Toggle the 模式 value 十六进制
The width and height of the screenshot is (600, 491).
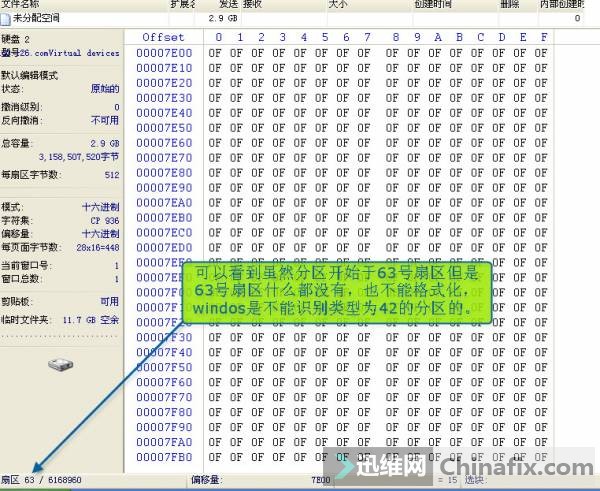[101, 207]
